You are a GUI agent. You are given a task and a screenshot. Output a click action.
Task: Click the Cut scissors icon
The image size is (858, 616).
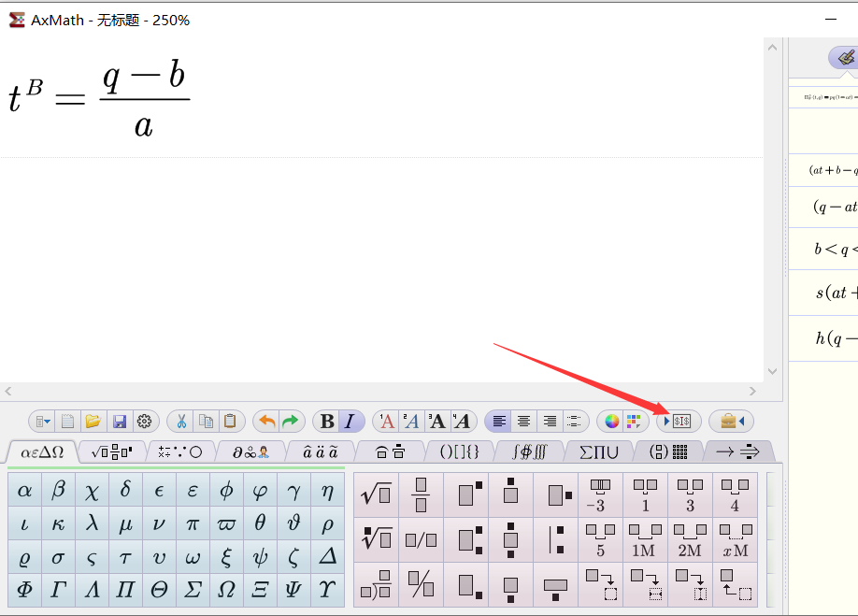[183, 421]
